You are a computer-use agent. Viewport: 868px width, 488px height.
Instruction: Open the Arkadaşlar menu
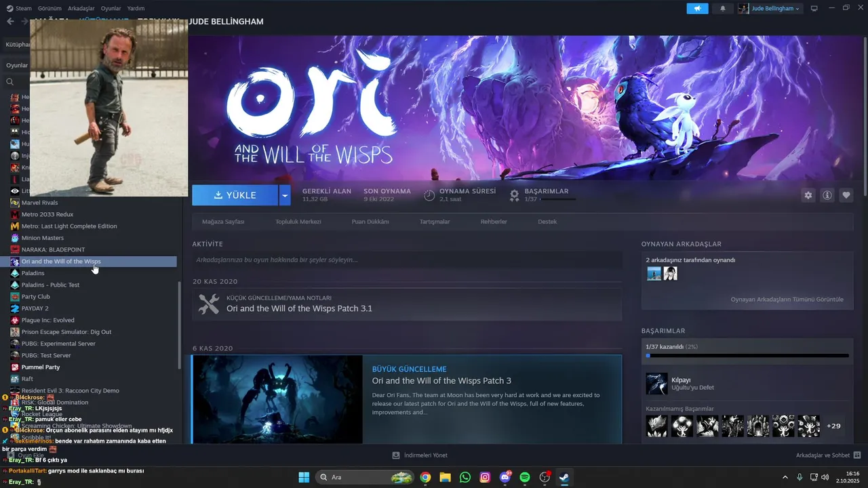[81, 8]
